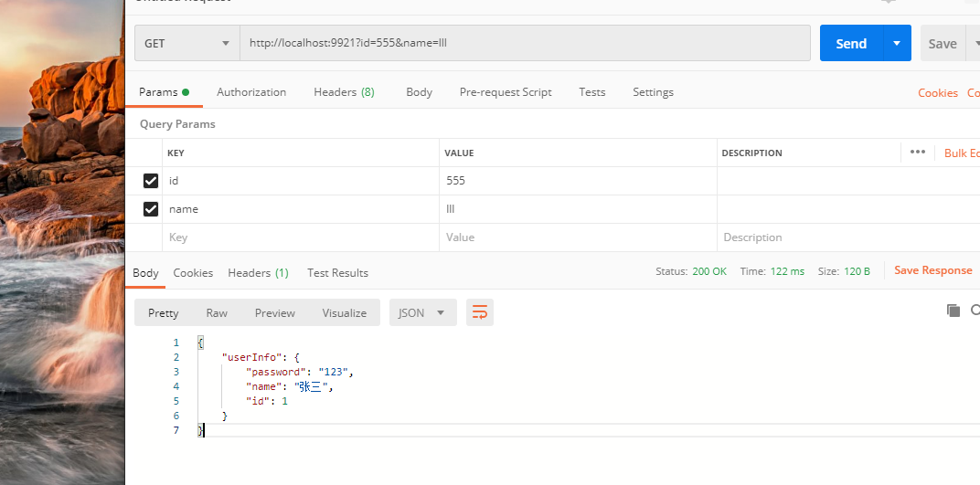Viewport: 980px width, 485px height.
Task: Click the "password" line in response
Action: point(300,372)
